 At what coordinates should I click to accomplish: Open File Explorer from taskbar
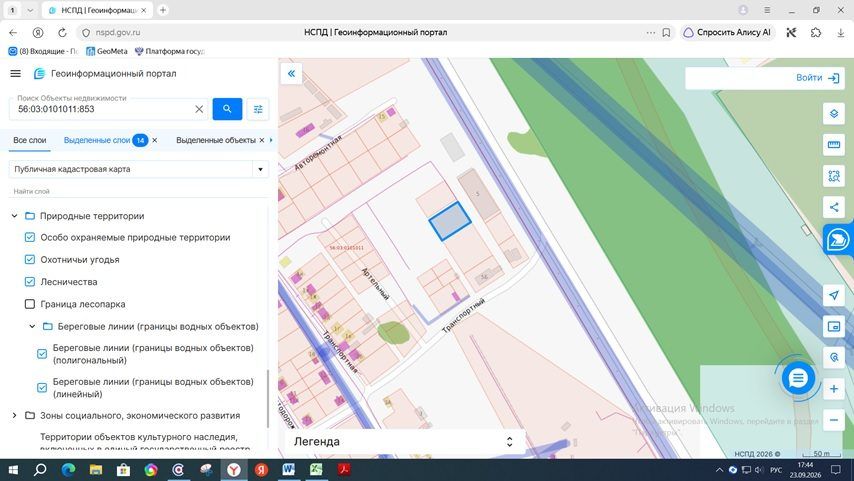96,470
